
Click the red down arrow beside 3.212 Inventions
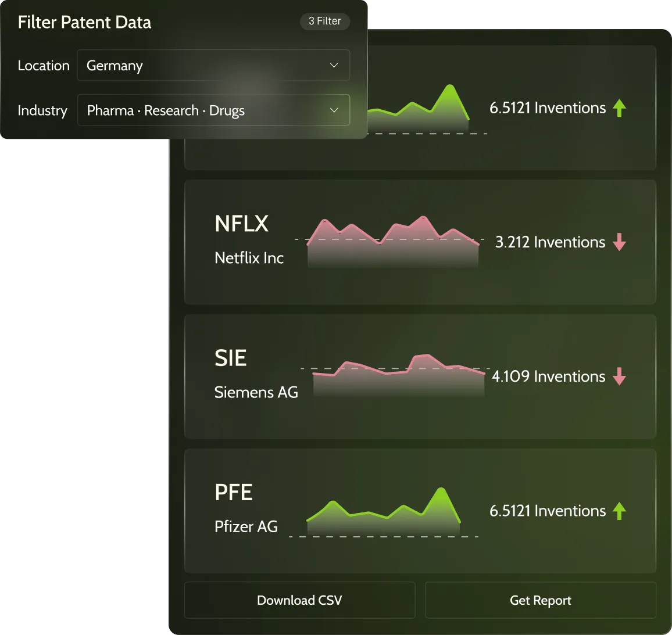(x=619, y=242)
